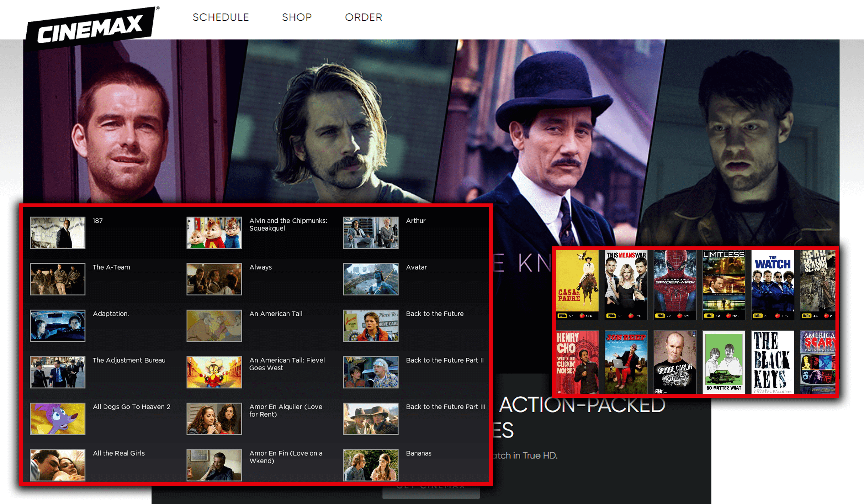
Task: Click tomato rating icon under Limitless
Action: click(x=729, y=316)
